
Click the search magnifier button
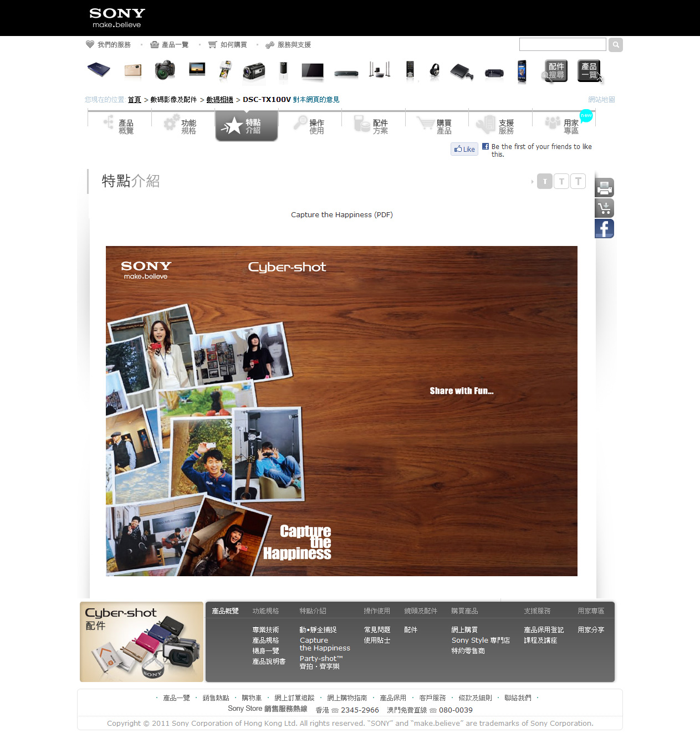(615, 45)
